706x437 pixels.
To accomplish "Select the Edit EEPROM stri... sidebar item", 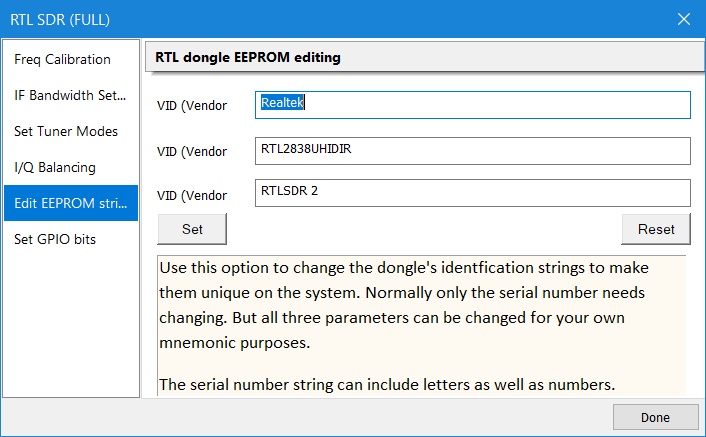I will (x=70, y=203).
